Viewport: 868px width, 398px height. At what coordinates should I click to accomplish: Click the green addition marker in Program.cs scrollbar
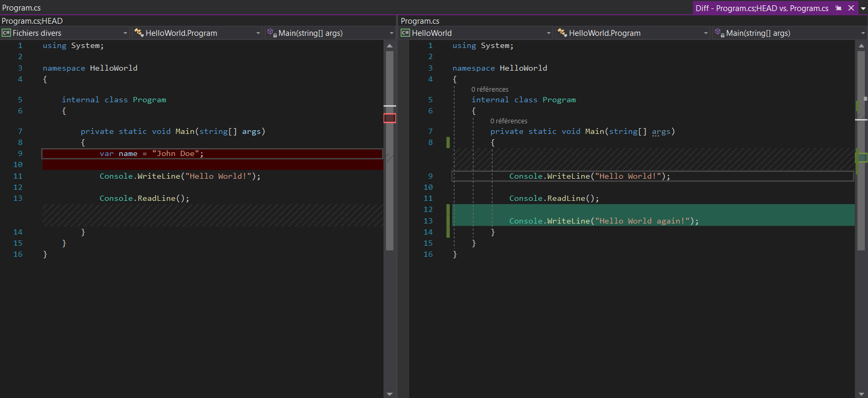click(x=862, y=157)
